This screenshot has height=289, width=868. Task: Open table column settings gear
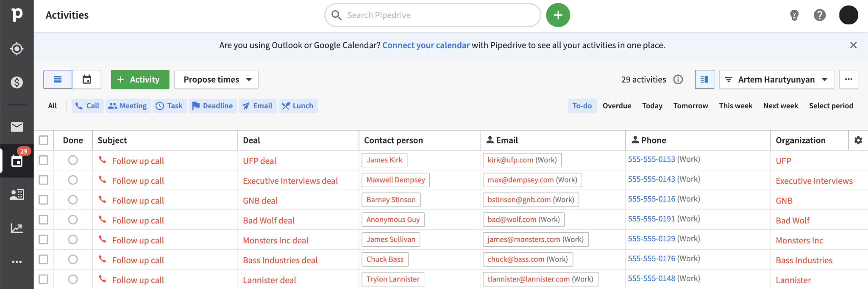[858, 140]
